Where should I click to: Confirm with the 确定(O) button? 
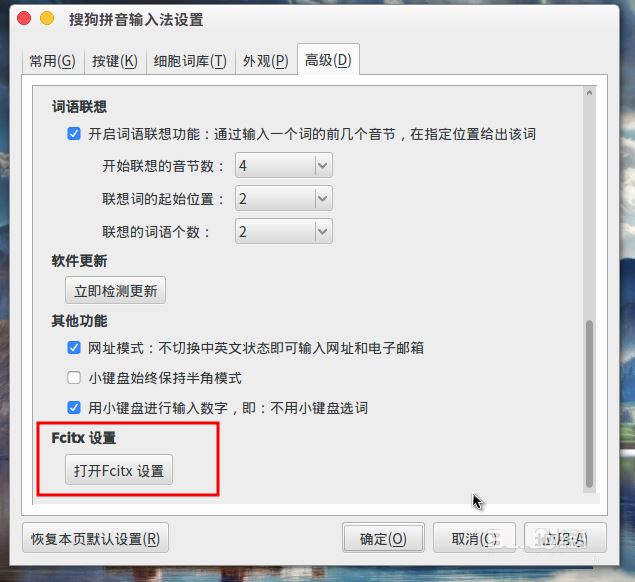coord(383,538)
